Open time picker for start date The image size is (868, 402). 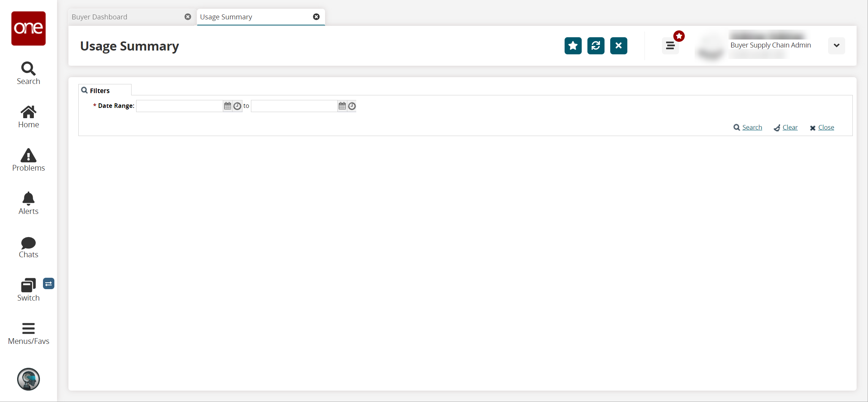point(237,106)
